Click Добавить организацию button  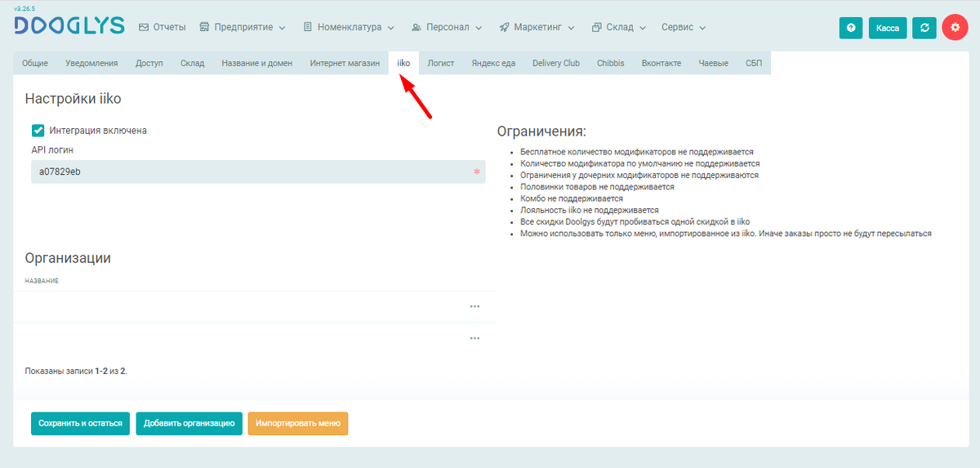tap(189, 424)
